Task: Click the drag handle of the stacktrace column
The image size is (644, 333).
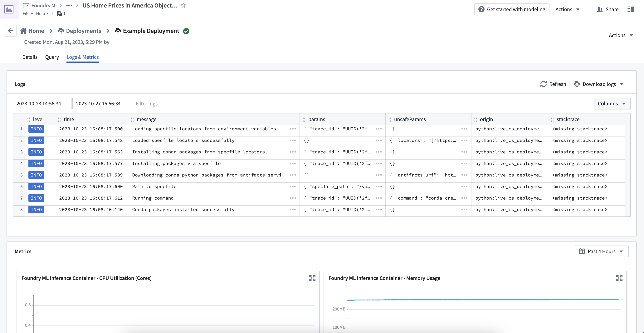Action: (x=552, y=119)
